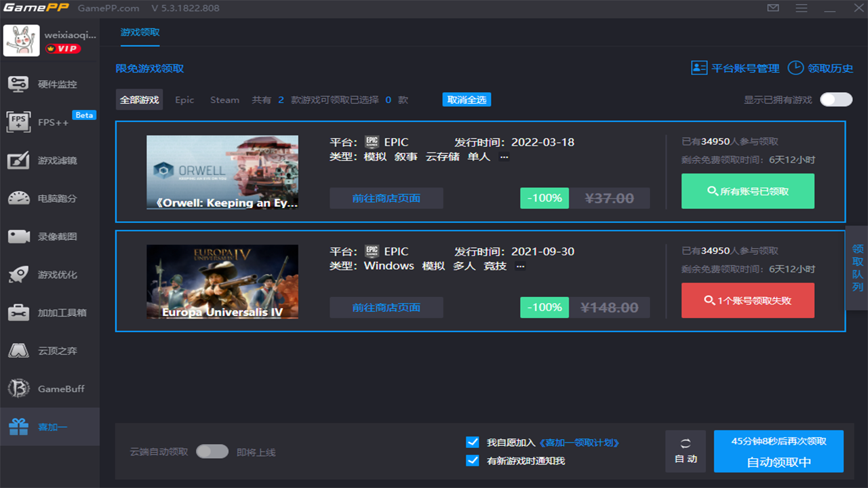This screenshot has width=868, height=488.
Task: Open FPS++ beta from the sidebar
Action: 18,123
